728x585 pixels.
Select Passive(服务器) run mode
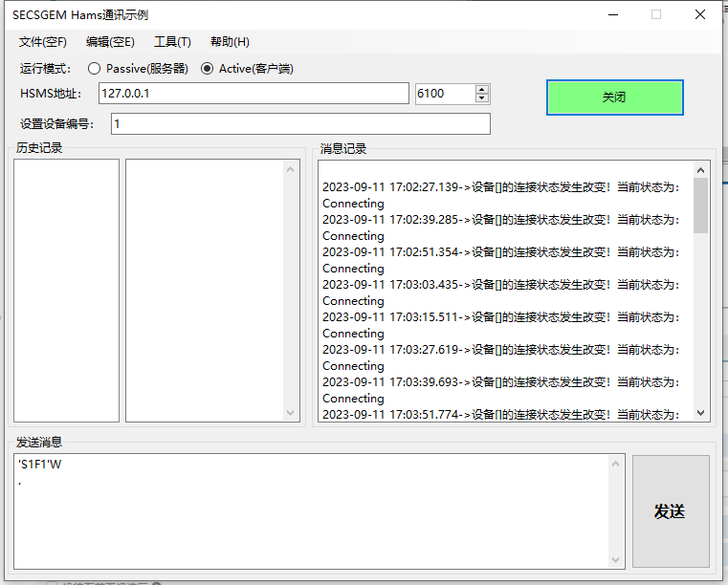pyautogui.click(x=138, y=69)
